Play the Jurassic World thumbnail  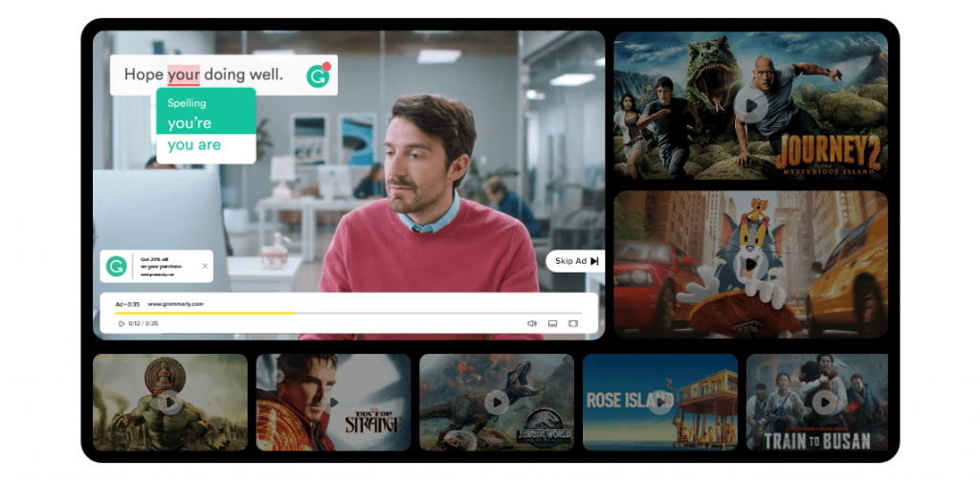[497, 403]
